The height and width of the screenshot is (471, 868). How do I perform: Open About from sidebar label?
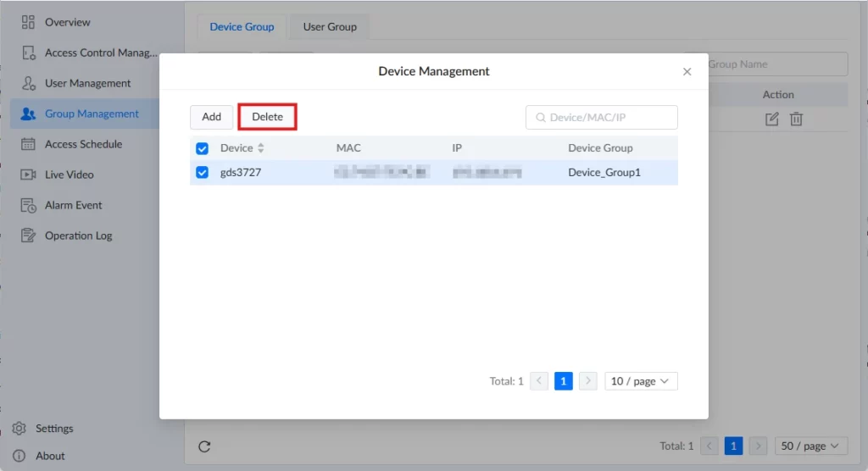coord(50,456)
